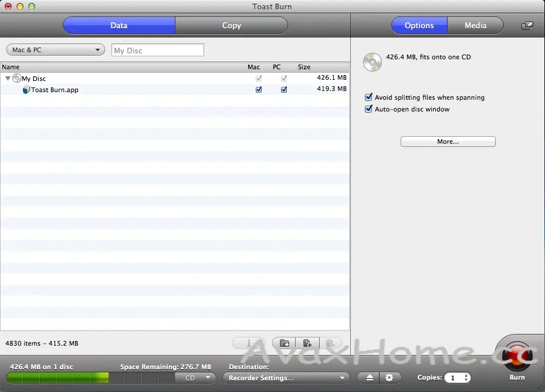Screen dimensions: 545x392
Task: Open the Recorder Settings destination dropdown
Action: coord(286,378)
